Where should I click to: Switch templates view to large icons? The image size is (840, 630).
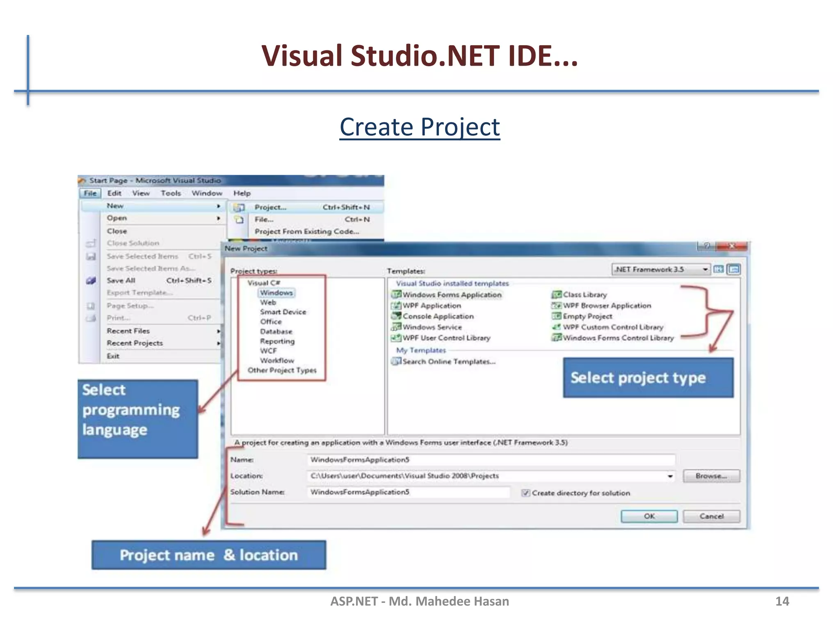tap(719, 269)
